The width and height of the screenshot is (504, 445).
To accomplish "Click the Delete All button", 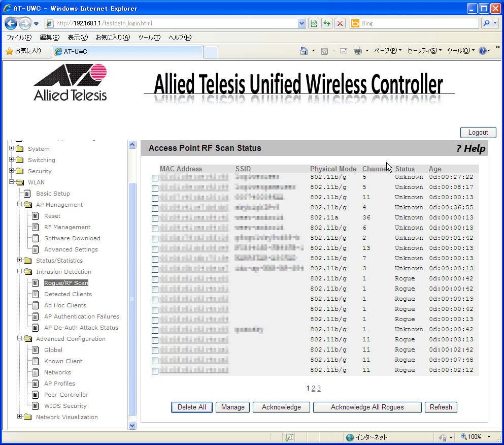I will pyautogui.click(x=191, y=407).
